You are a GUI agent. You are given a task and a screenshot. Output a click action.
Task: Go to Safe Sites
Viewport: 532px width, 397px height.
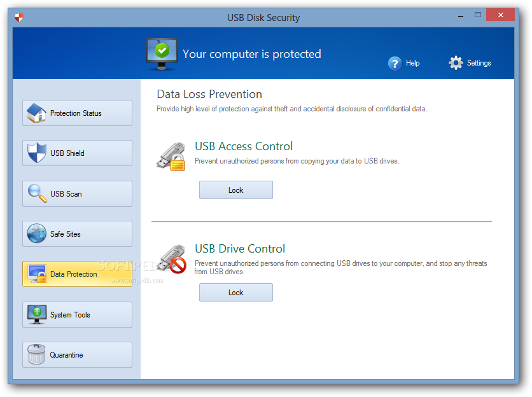(x=77, y=233)
